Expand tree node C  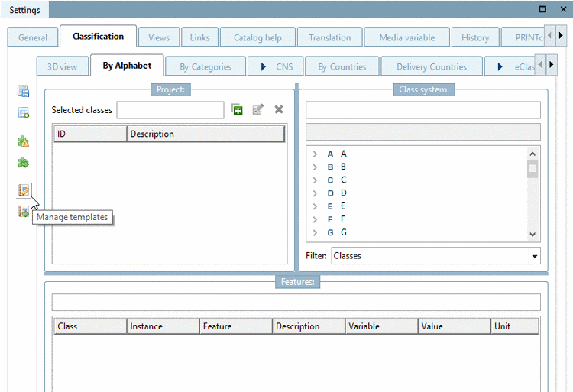pos(315,180)
